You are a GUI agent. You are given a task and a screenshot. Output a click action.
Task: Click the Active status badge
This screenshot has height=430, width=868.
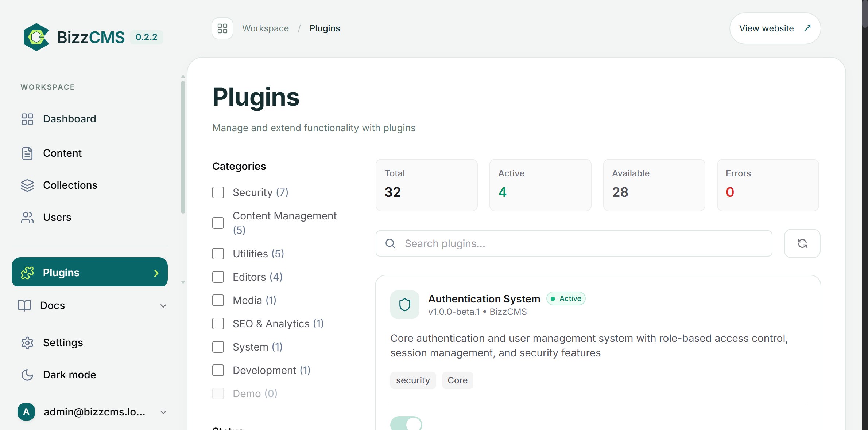point(566,298)
